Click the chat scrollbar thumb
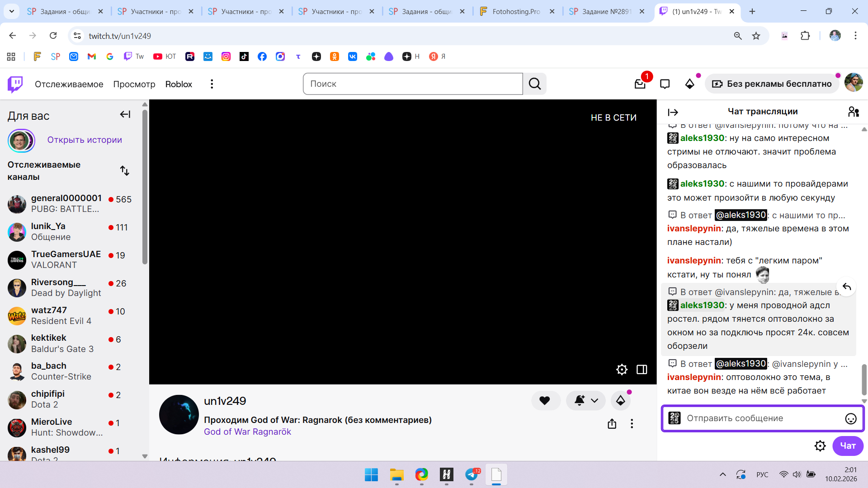Image resolution: width=868 pixels, height=488 pixels. coord(864,379)
